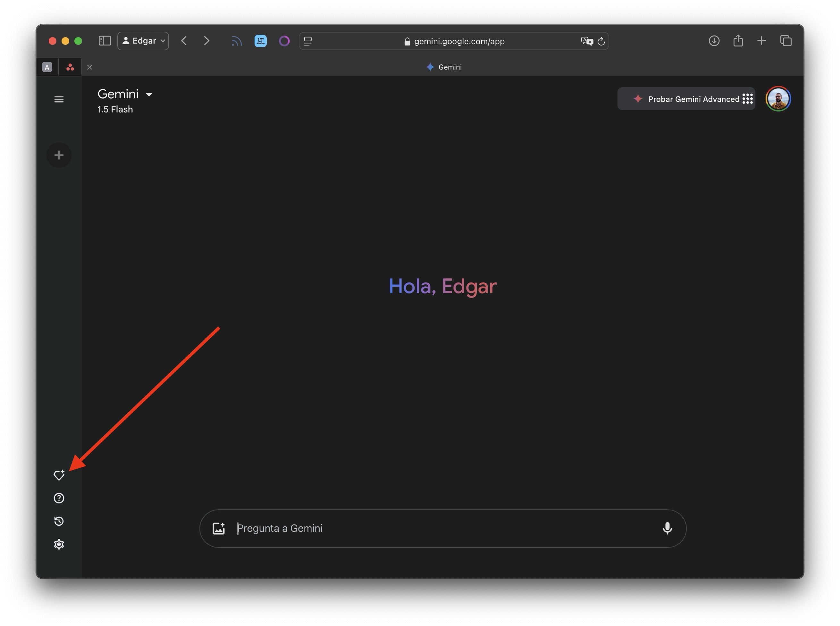Open the Activity history clock icon

click(x=59, y=522)
